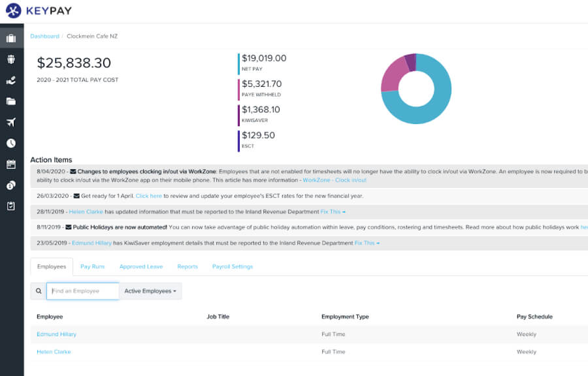Switch to the Pay Runs tab

[x=92, y=266]
